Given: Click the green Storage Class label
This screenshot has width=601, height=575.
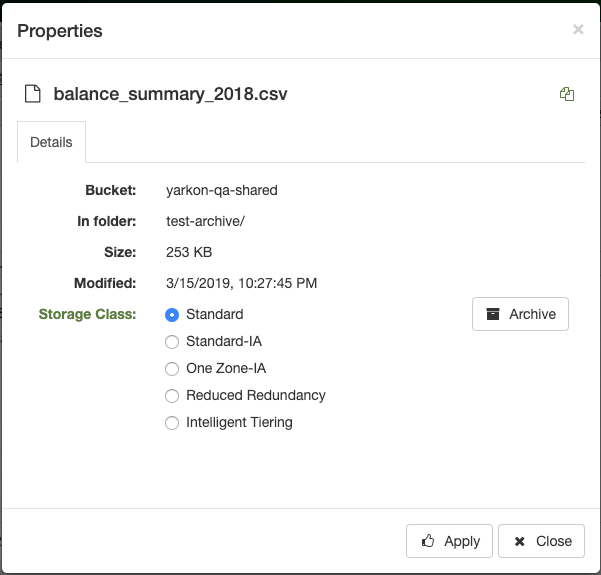Looking at the screenshot, I should pyautogui.click(x=87, y=314).
